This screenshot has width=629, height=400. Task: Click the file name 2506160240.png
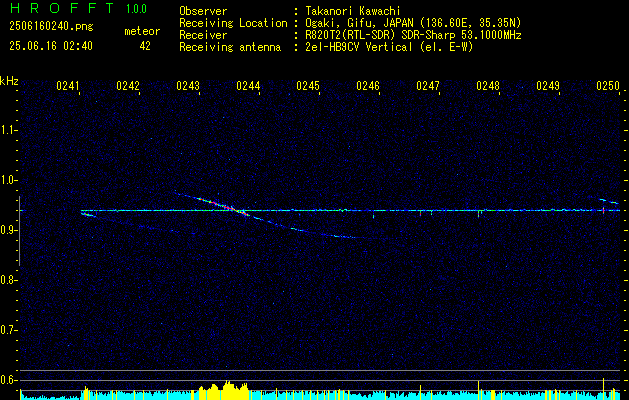(x=51, y=27)
